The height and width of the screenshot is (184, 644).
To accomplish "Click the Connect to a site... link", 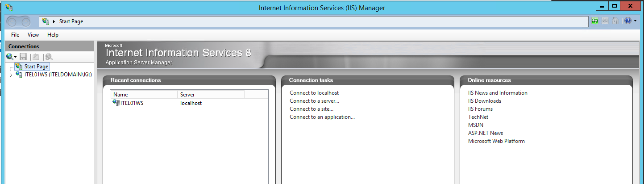I will [x=312, y=109].
